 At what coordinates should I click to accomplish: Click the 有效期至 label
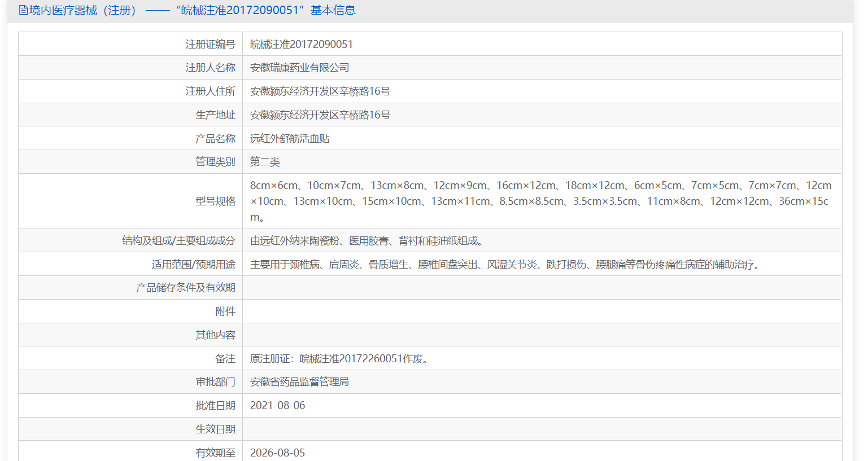tap(216, 453)
